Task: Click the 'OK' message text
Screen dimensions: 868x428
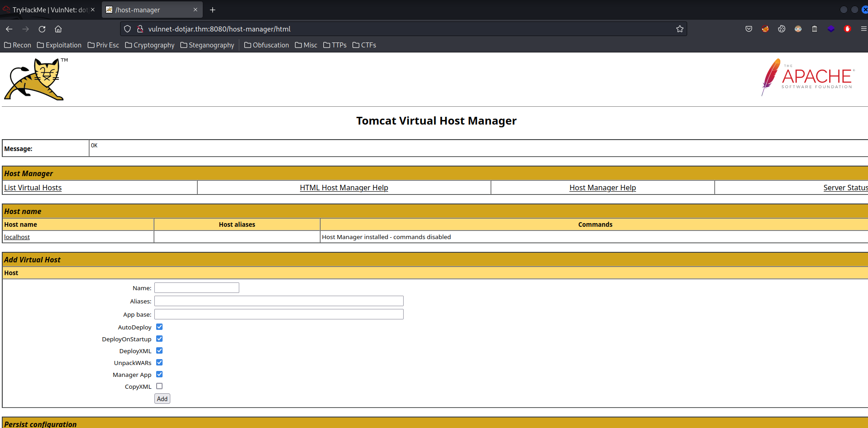Action: click(x=94, y=146)
